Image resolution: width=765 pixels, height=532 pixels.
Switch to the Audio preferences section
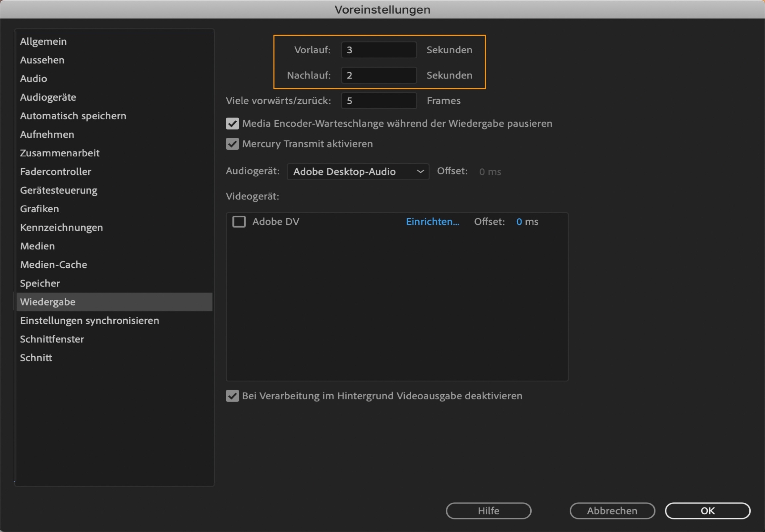click(x=33, y=79)
